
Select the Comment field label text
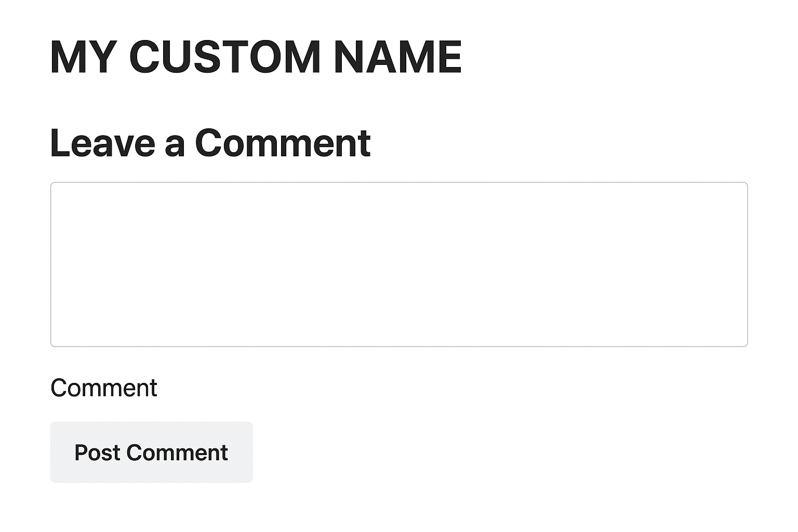click(x=104, y=388)
